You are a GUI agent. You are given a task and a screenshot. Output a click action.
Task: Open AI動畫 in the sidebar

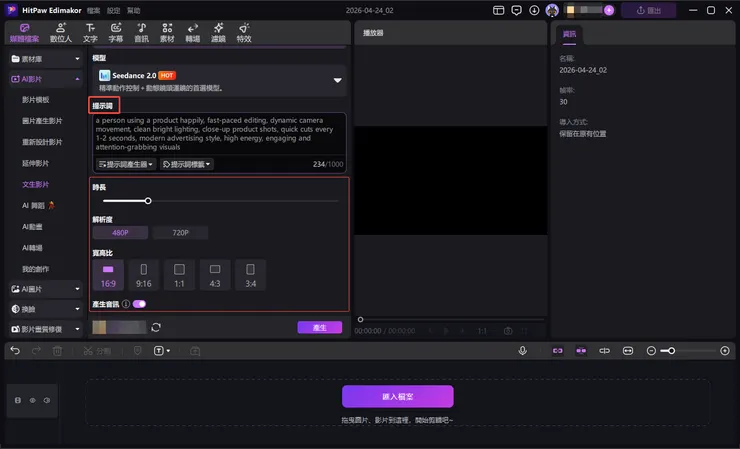tap(32, 227)
